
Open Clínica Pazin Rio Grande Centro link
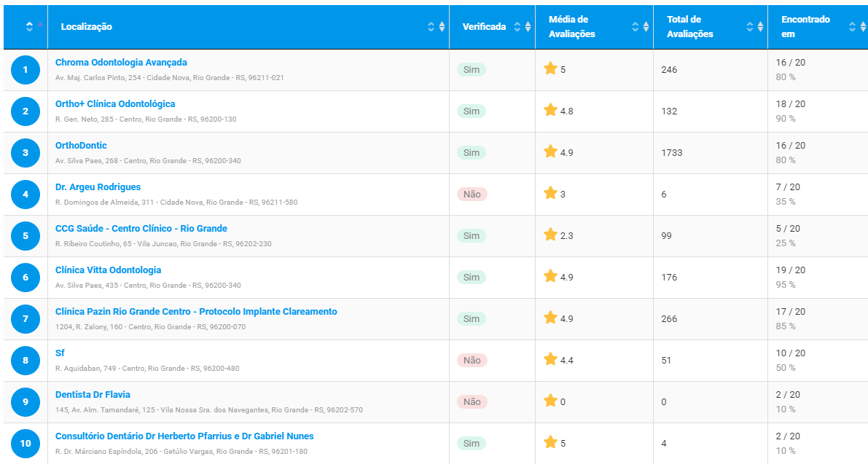[196, 312]
